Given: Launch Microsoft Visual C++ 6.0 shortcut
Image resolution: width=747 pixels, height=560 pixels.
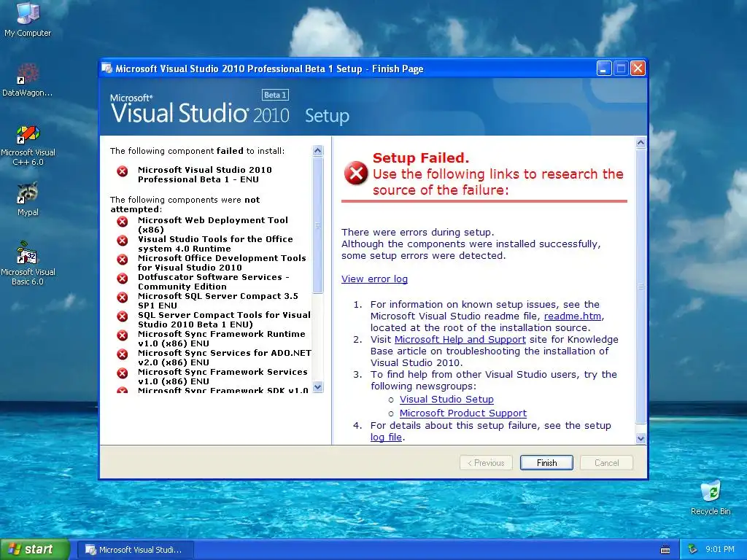Looking at the screenshot, I should click(28, 145).
